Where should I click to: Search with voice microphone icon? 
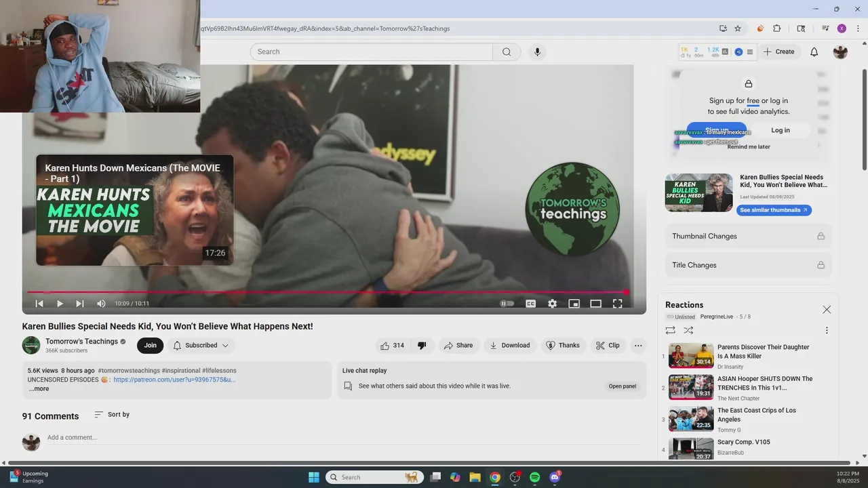(x=537, y=52)
